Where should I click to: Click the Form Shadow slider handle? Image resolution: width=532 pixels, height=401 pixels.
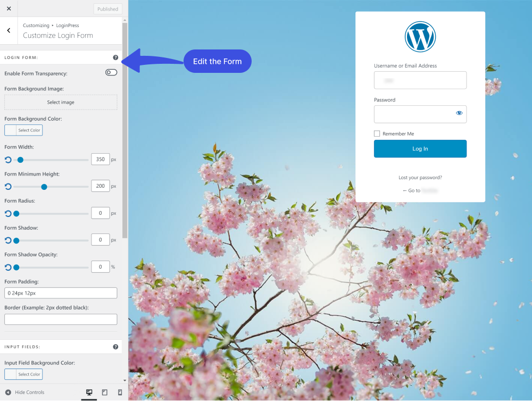tap(16, 240)
